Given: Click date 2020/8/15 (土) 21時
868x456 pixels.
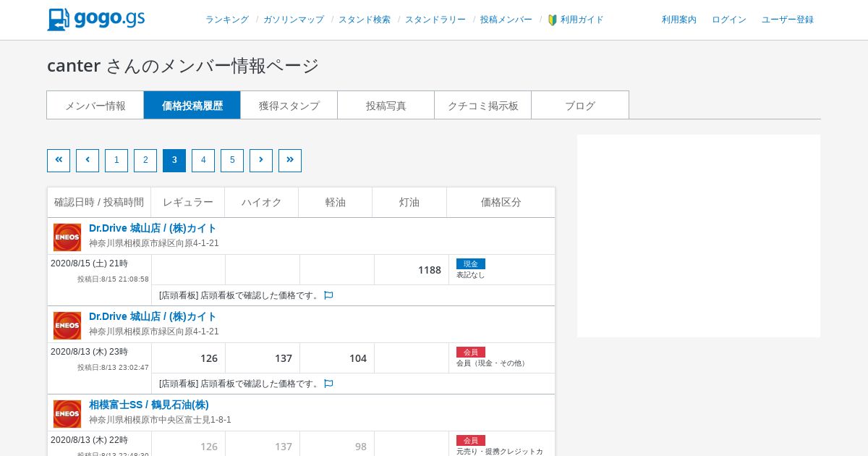Looking at the screenshot, I should [89, 263].
